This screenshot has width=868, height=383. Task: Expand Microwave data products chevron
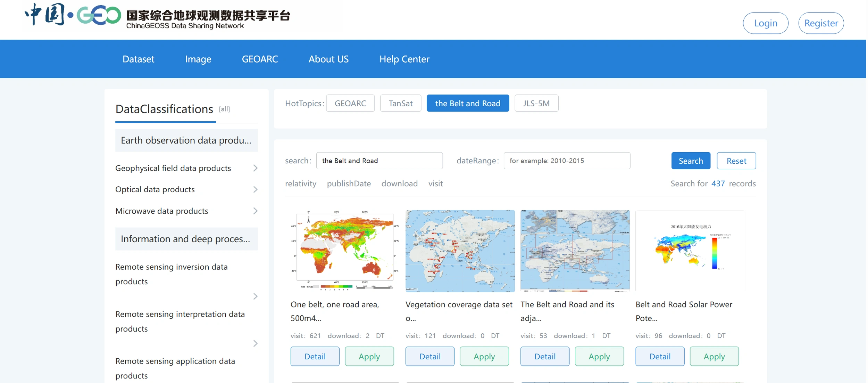click(x=255, y=211)
